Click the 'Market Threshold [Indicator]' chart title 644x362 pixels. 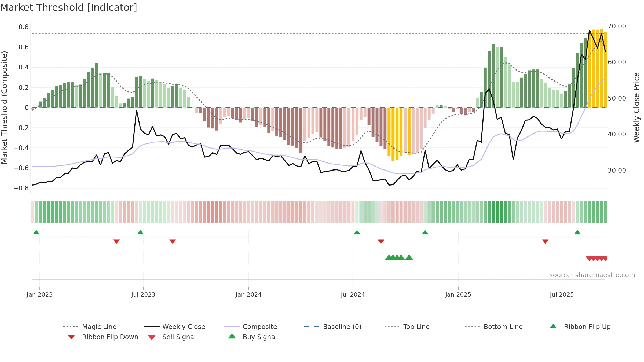click(x=69, y=8)
